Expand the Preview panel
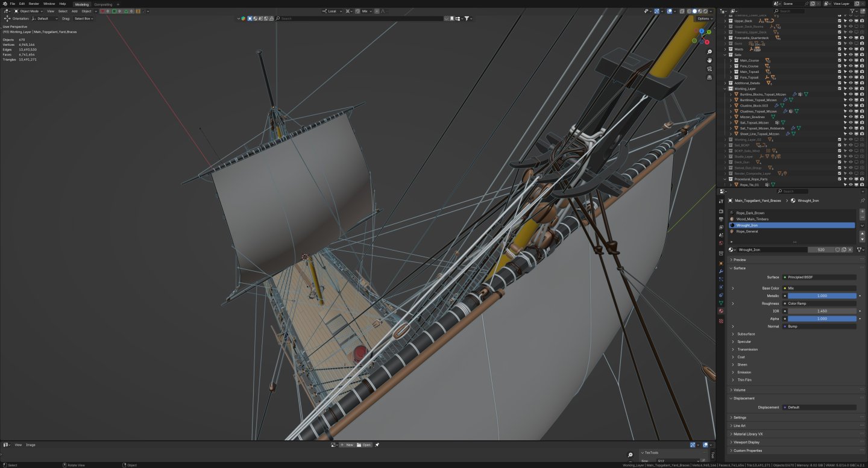Image resolution: width=868 pixels, height=468 pixels. pos(740,260)
